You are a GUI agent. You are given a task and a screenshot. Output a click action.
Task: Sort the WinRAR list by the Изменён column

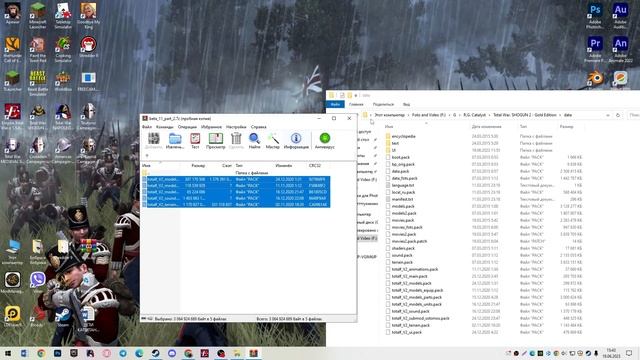[x=283, y=166]
